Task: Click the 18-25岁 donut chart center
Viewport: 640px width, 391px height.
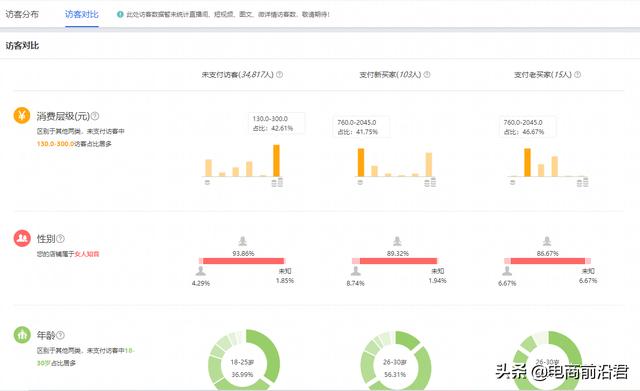Action: pos(242,367)
